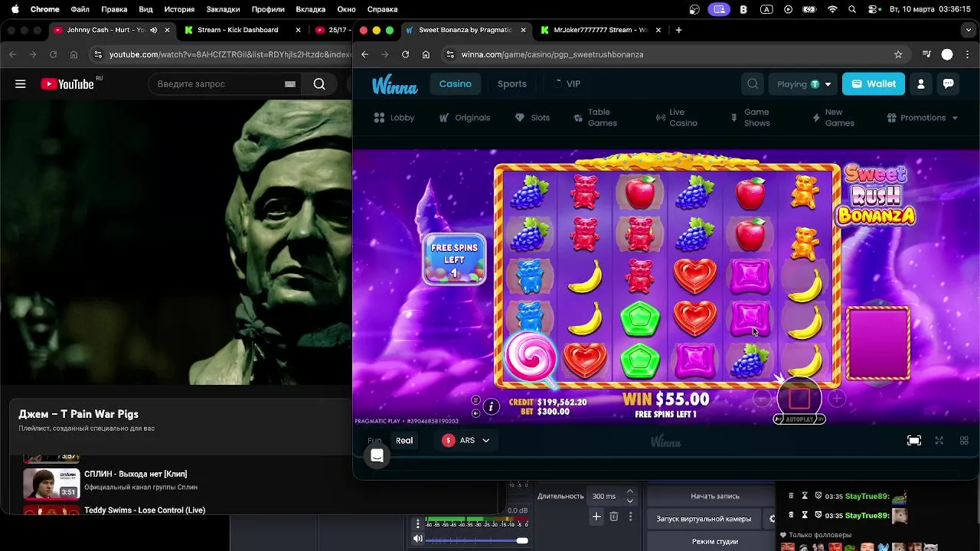This screenshot has height=551, width=980.
Task: Open the VIP section
Action: pyautogui.click(x=567, y=84)
